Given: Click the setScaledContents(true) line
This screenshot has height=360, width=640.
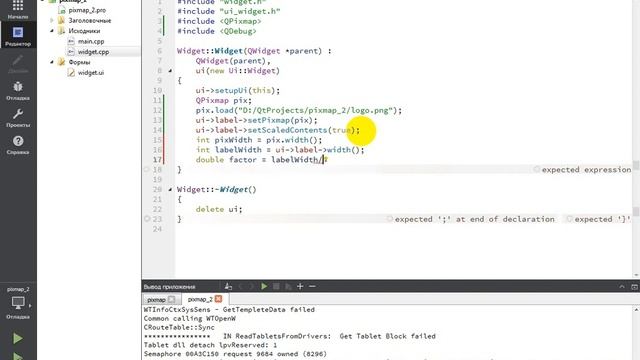Looking at the screenshot, I should point(278,130).
